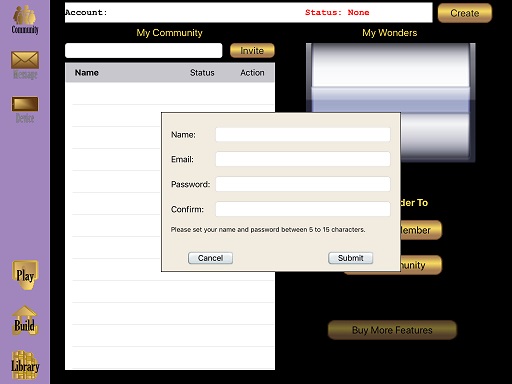
Task: Click the Buy More Features button
Action: tap(392, 330)
